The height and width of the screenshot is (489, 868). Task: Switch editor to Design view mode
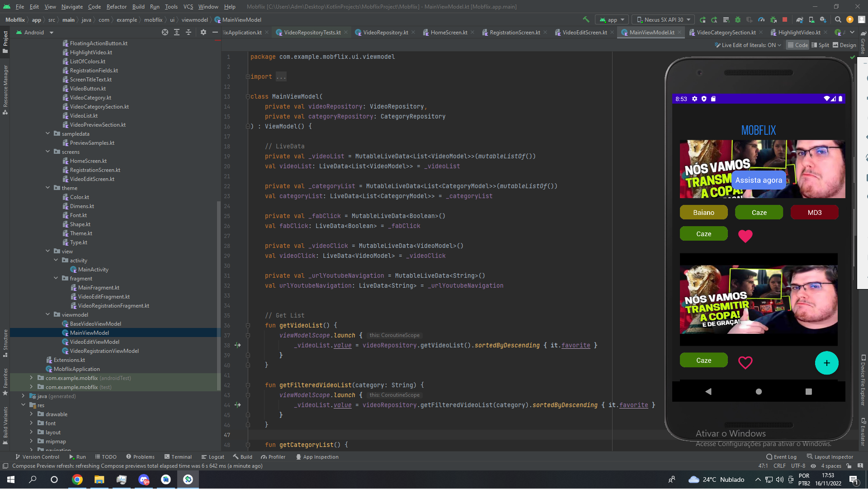(x=844, y=45)
